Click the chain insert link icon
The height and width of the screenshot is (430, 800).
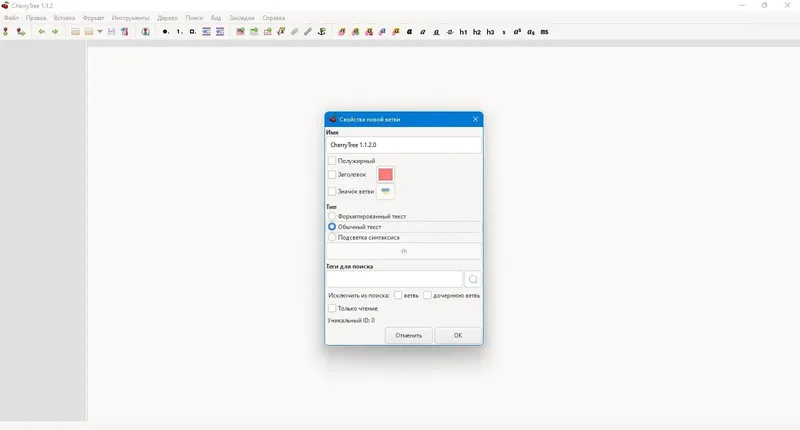click(x=308, y=32)
